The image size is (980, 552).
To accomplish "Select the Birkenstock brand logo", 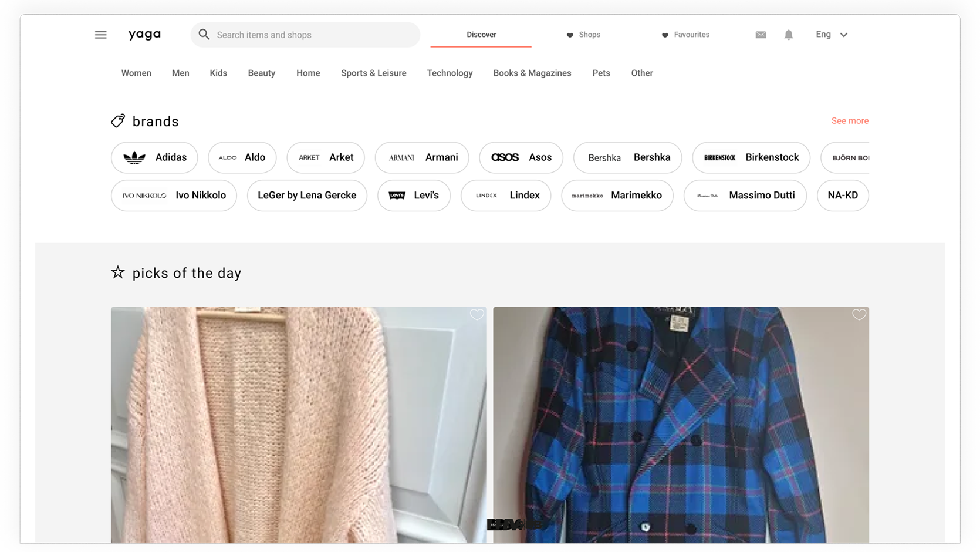I will (x=720, y=157).
